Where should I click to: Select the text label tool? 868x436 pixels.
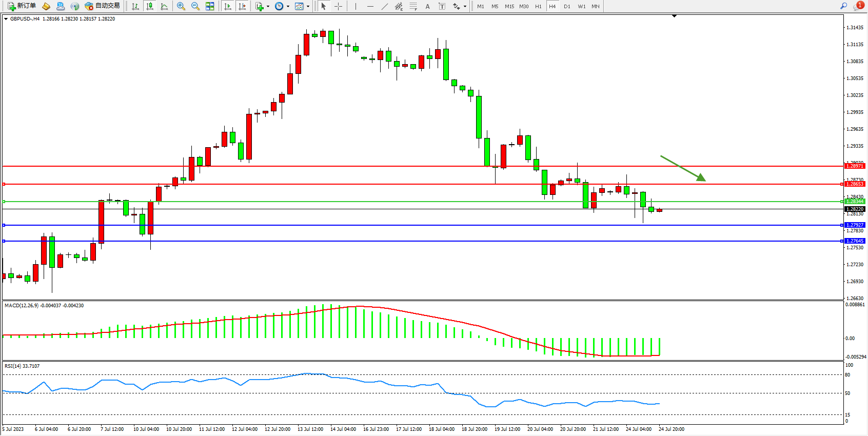(442, 6)
